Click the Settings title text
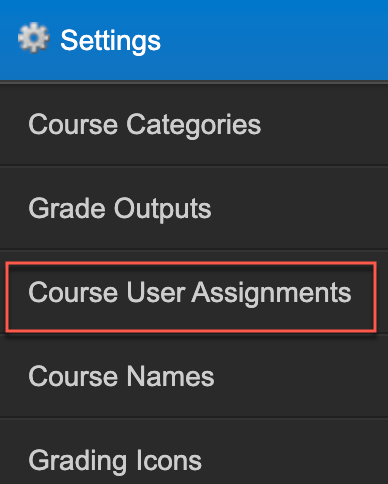 pos(111,41)
